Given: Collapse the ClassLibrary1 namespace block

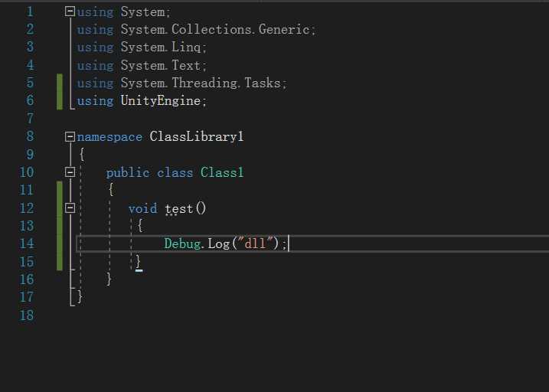Looking at the screenshot, I should click(x=70, y=136).
